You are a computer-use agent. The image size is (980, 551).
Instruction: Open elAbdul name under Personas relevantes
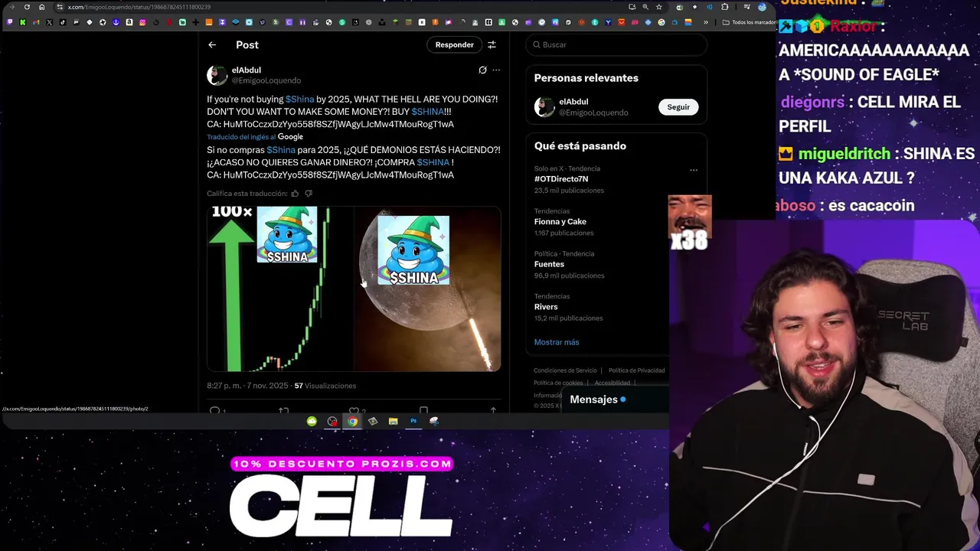coord(573,102)
